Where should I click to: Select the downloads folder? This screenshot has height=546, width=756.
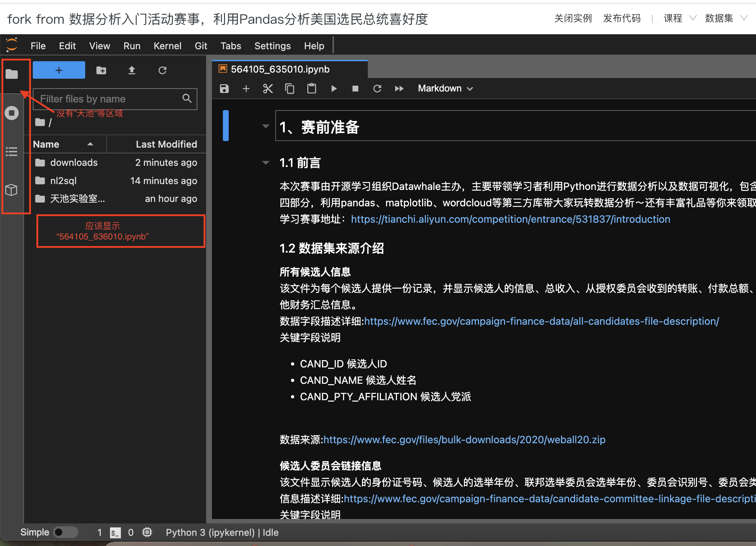tap(116, 163)
